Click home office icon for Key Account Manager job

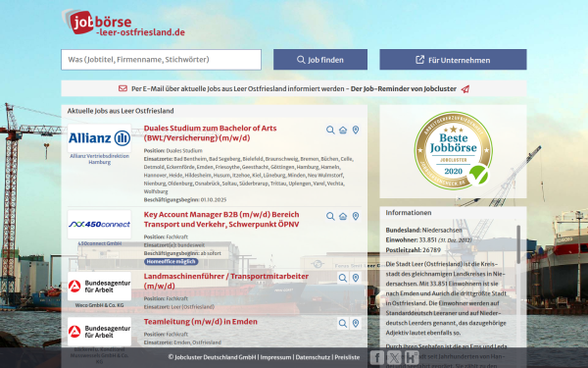point(343,216)
